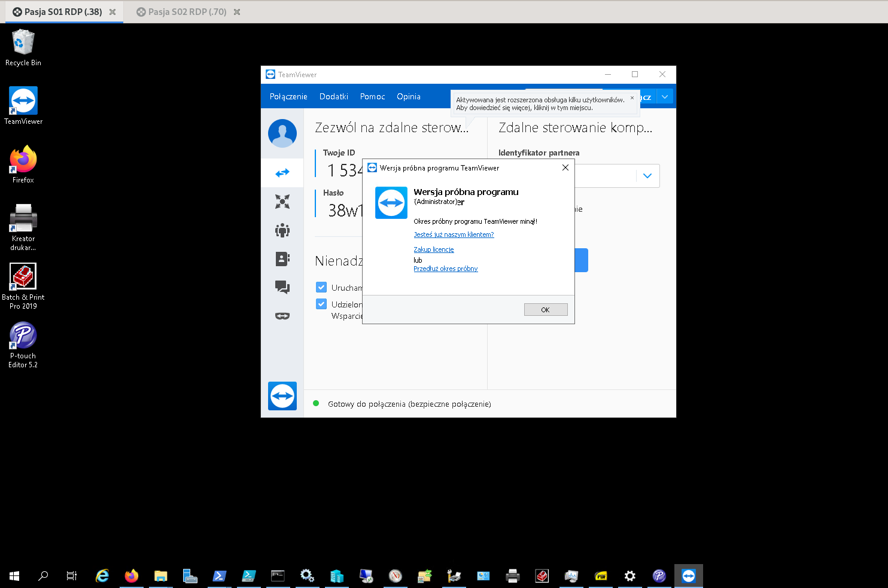Close the Pasja S02 RDP tab

(237, 12)
